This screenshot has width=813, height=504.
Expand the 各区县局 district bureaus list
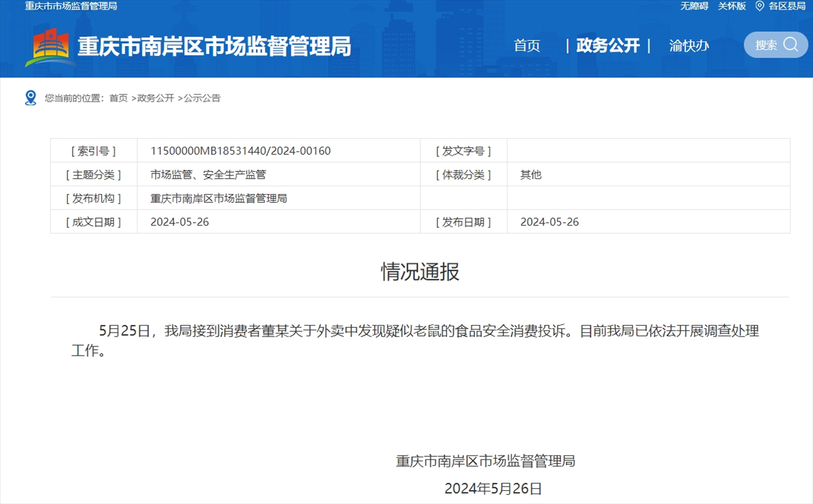[x=787, y=6]
